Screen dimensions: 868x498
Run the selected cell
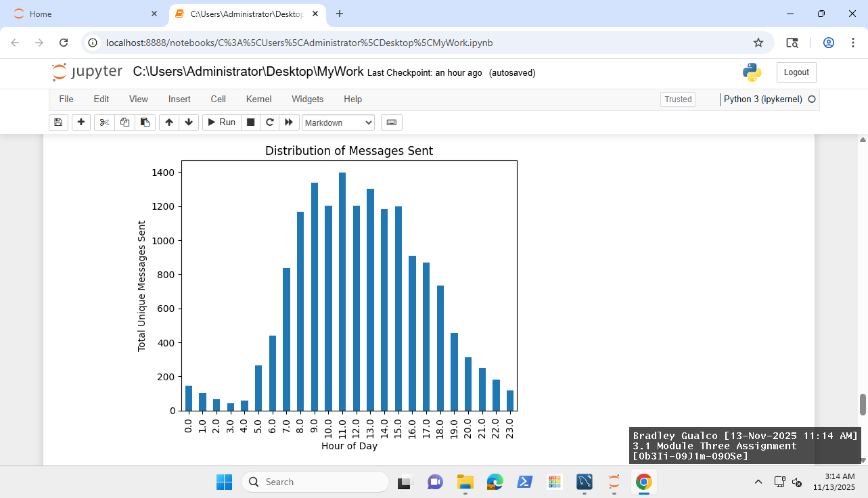point(221,122)
